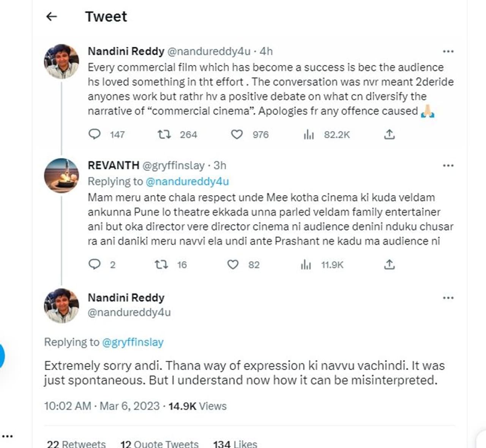The image size is (486, 448).
Task: Open the @gryffinslay mention link
Action: (133, 342)
